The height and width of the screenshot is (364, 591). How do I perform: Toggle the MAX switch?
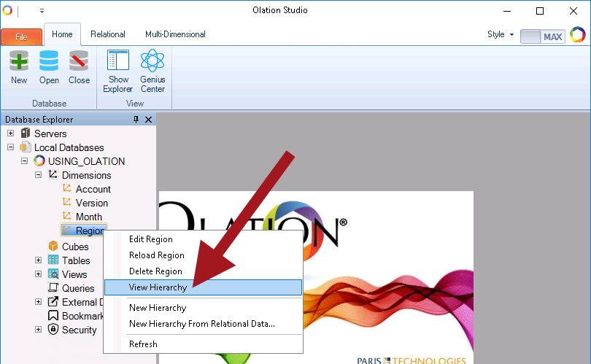[x=542, y=36]
